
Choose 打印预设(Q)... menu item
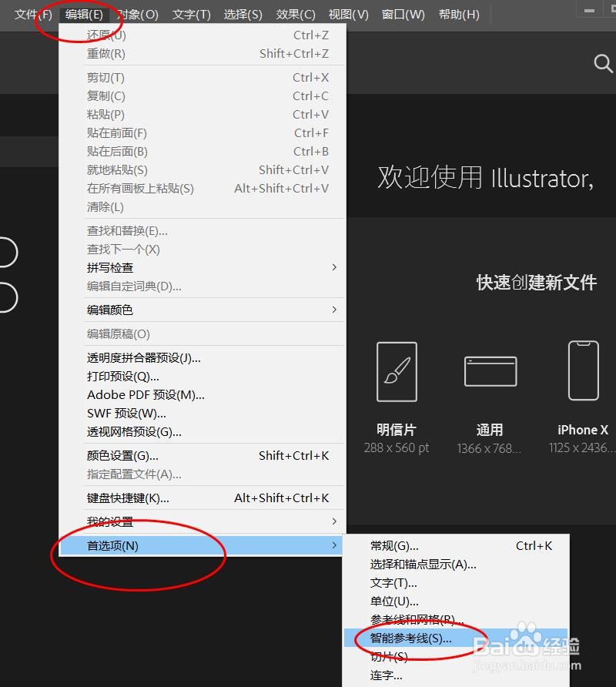pos(203,377)
